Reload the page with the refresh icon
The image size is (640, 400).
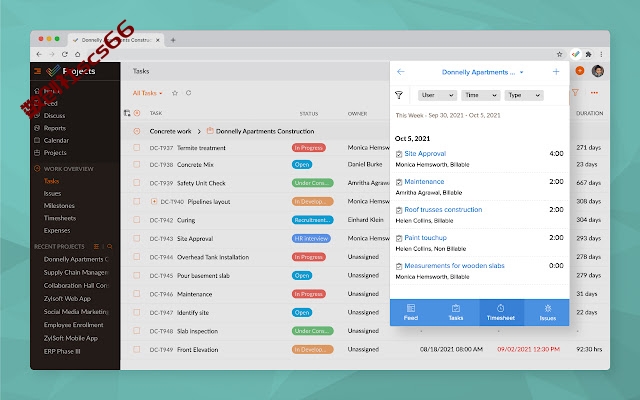64,54
